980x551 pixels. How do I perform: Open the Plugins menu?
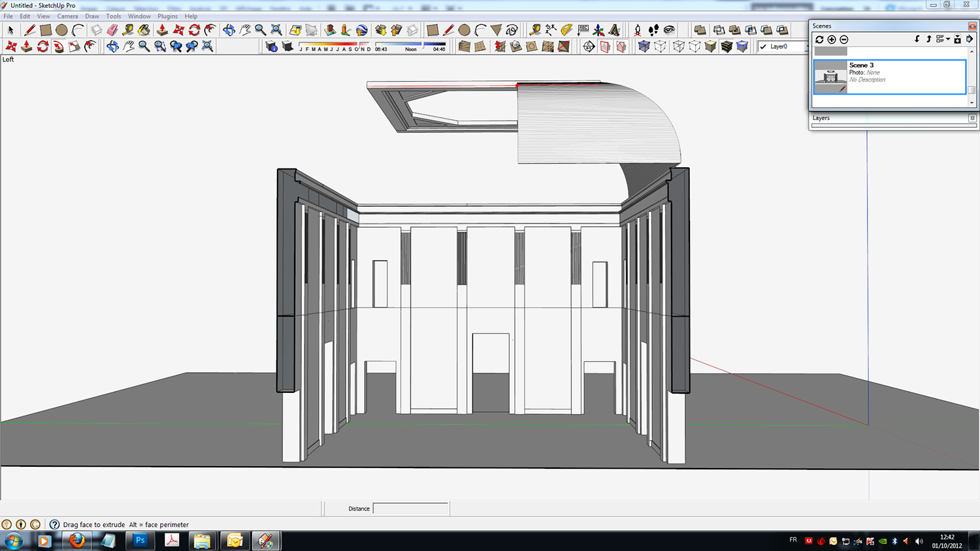(x=167, y=16)
